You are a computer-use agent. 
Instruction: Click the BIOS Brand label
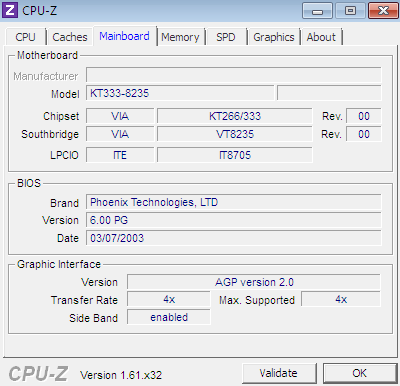pyautogui.click(x=65, y=203)
